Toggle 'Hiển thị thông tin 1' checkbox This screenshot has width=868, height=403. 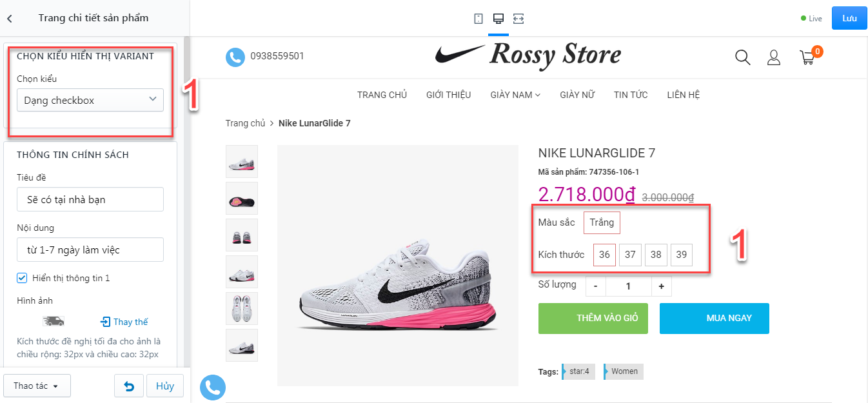(x=22, y=278)
